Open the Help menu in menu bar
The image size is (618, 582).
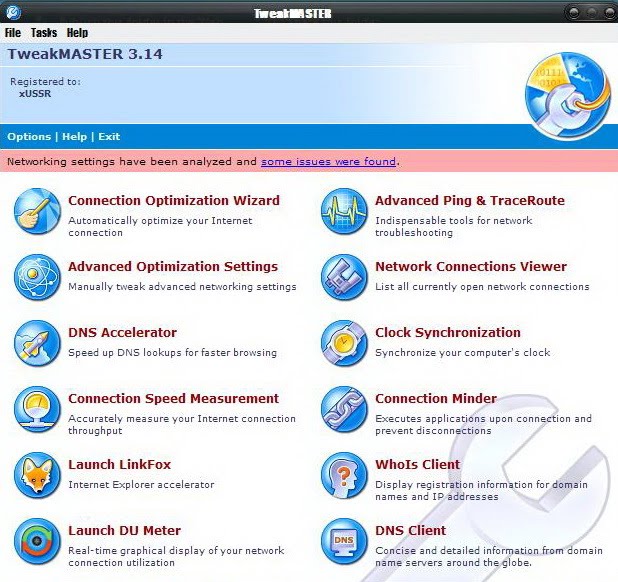coord(77,33)
